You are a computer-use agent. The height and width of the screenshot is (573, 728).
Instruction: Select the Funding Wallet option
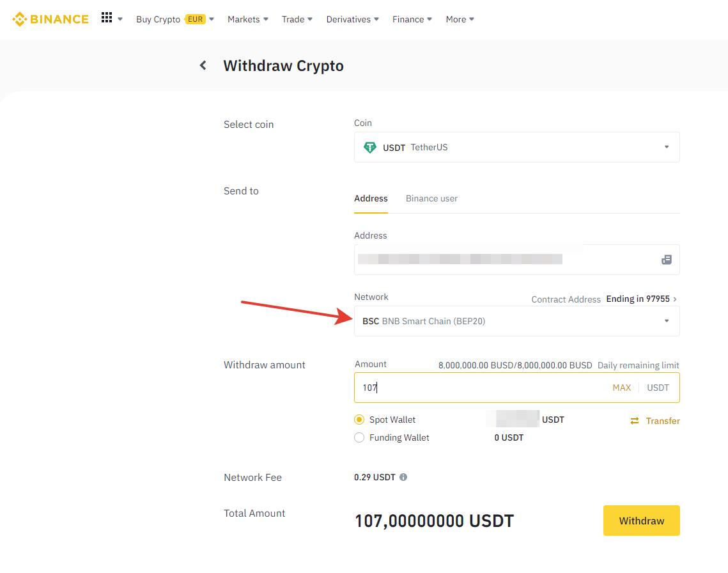[359, 438]
